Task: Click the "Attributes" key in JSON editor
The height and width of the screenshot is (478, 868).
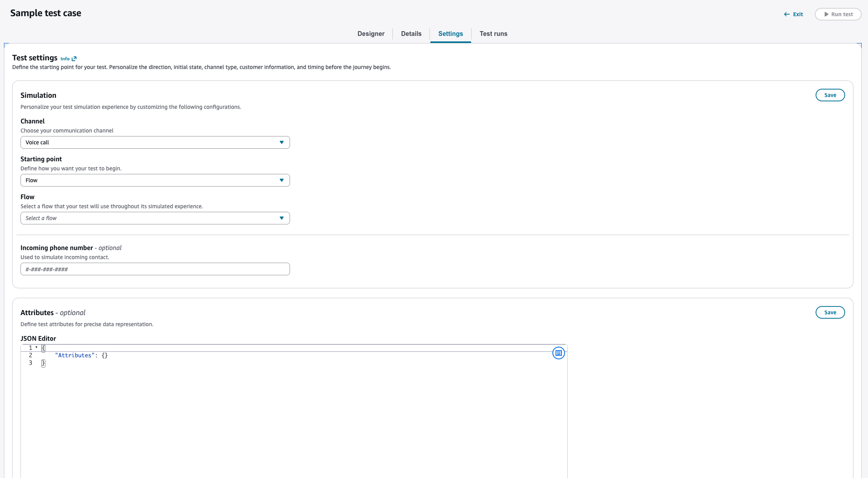Action: [x=75, y=355]
